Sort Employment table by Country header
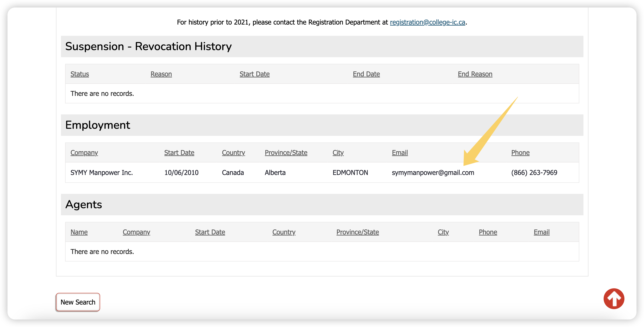The width and height of the screenshot is (644, 327). pos(233,153)
